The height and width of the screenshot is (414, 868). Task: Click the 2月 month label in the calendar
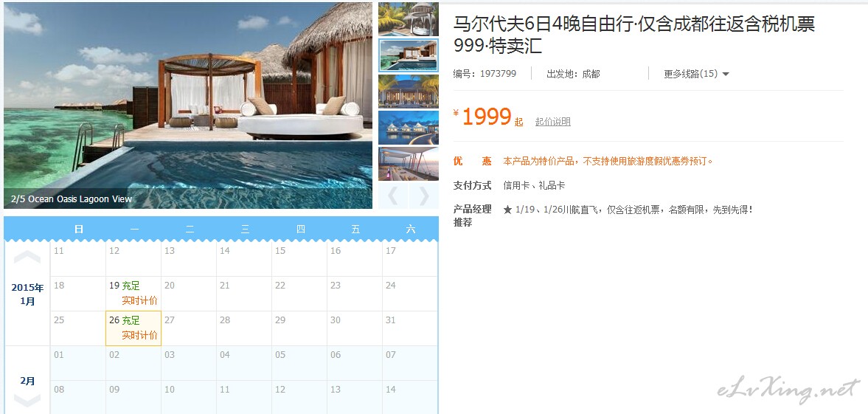[x=27, y=381]
